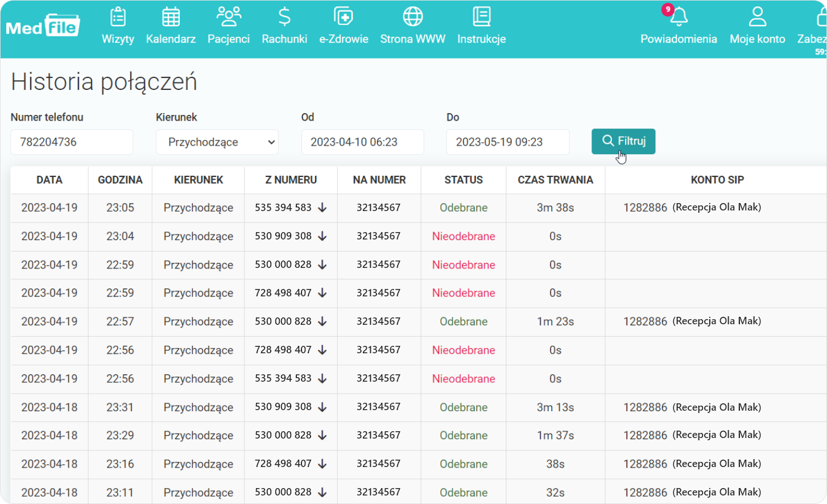Click 32134567 in the 23:05 row
Viewport: 827px width, 504px height.
coord(379,208)
